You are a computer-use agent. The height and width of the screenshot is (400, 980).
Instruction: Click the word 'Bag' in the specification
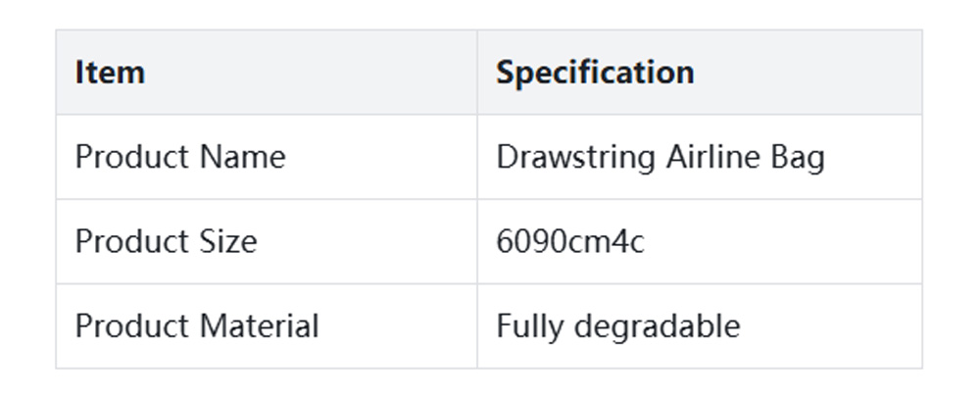[797, 157]
